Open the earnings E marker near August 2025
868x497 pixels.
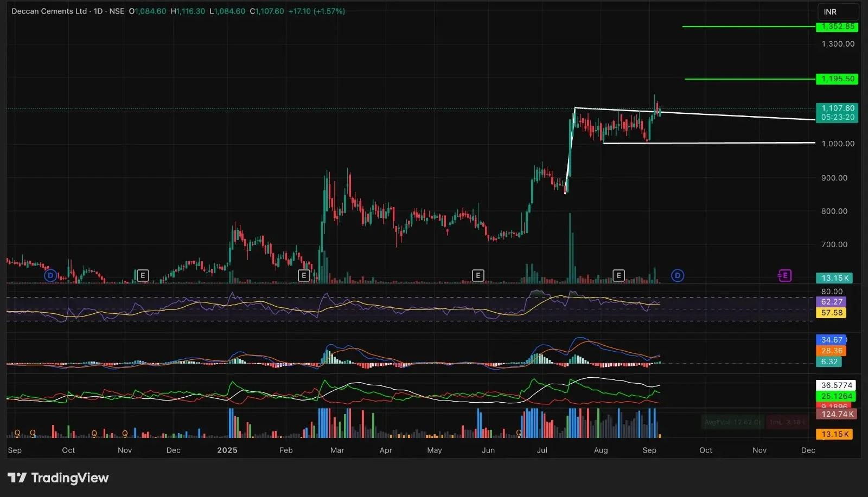click(x=618, y=276)
